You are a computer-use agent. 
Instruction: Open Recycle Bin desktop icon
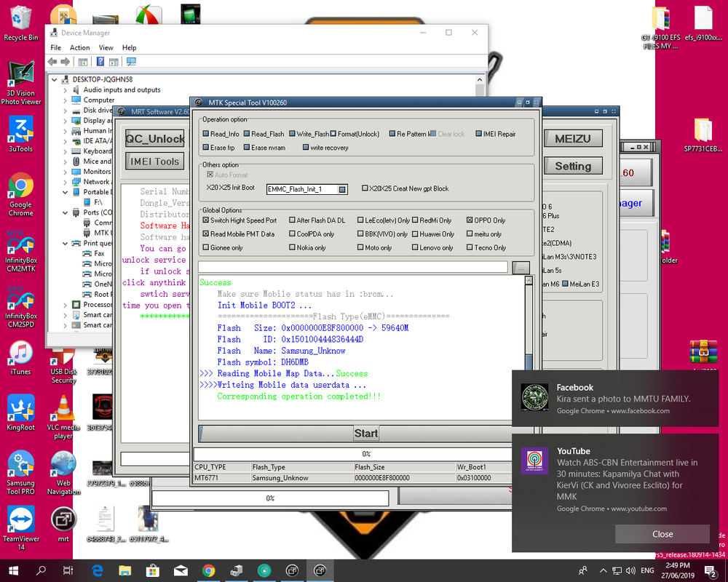(x=20, y=23)
